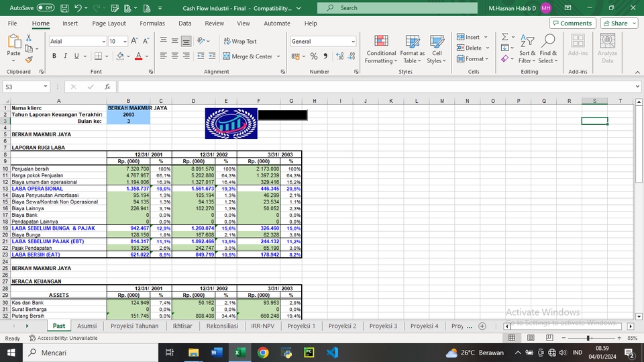Expand Merge & Center options arrow
Screen dimensions: 644x362
(x=278, y=56)
